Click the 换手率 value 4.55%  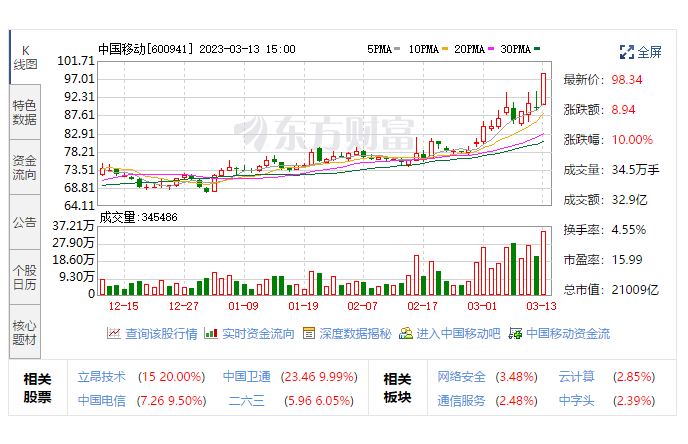[x=629, y=230]
